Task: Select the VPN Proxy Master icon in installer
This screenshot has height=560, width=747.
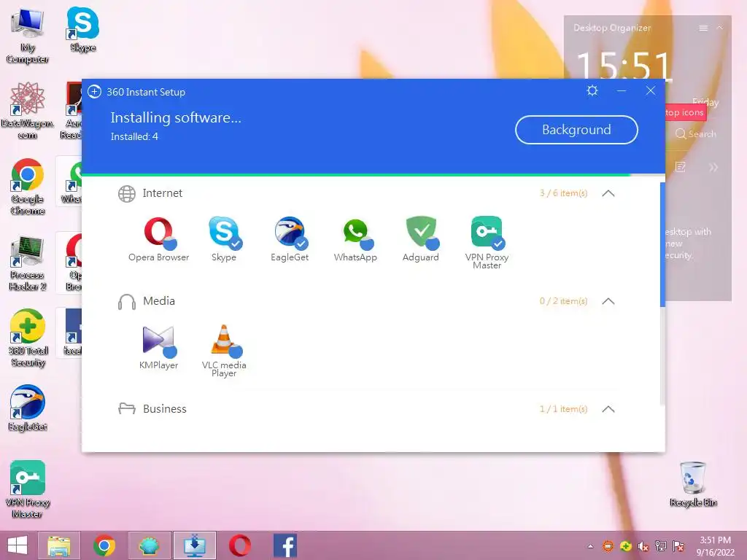Action: (x=487, y=233)
